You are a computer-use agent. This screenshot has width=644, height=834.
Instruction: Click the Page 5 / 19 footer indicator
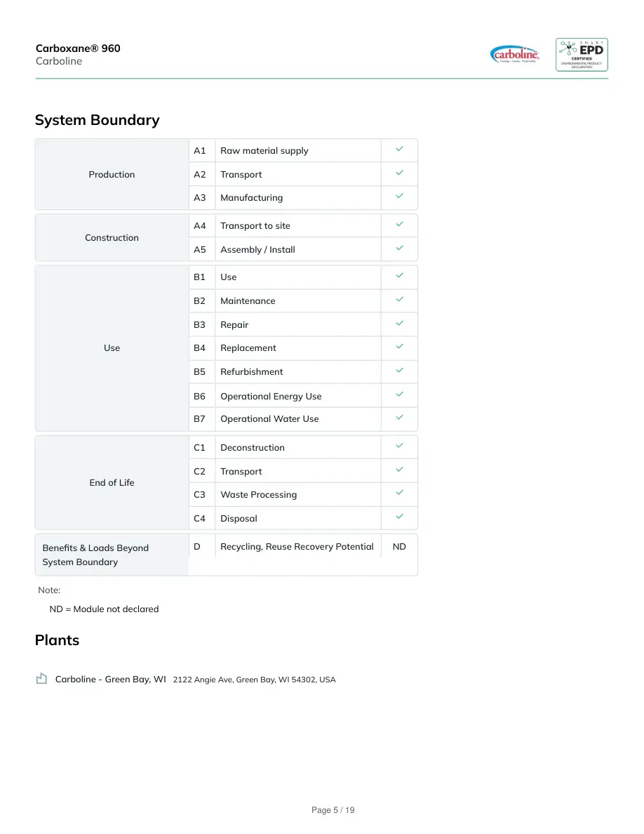[333, 810]
